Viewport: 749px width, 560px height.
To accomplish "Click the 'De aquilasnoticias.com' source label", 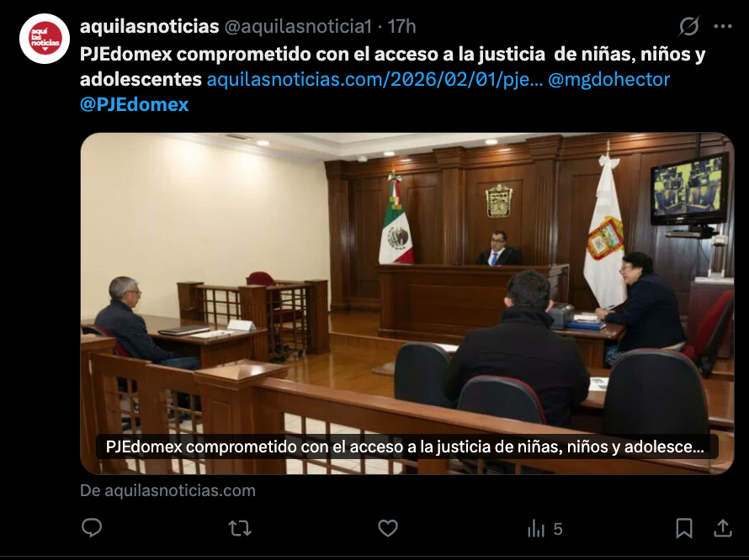I will 167,491.
